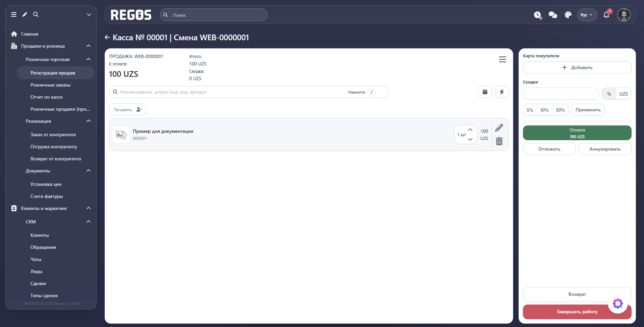Open the chat messages icon in top bar
644x327 pixels.
point(553,15)
